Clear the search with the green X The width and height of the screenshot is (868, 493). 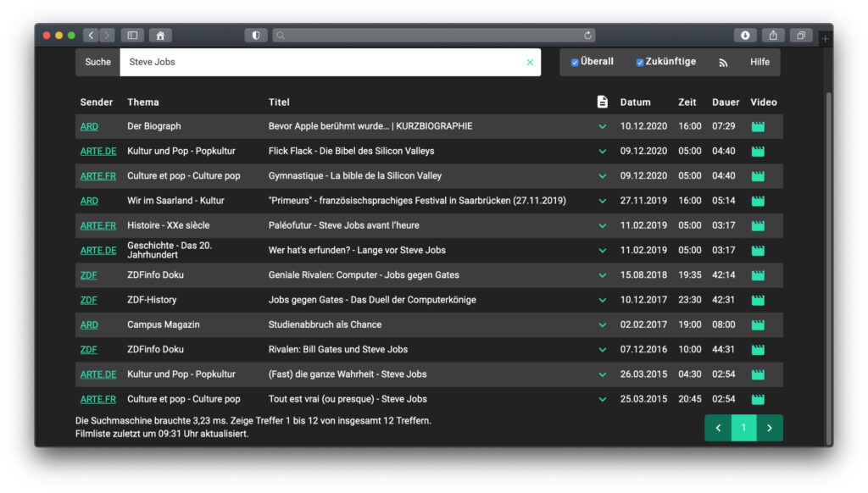529,61
